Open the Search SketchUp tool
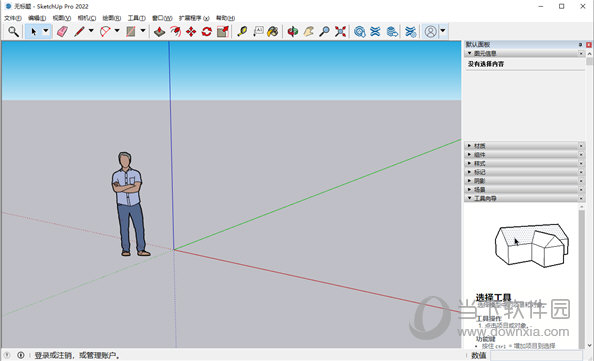This screenshot has width=594, height=361. tap(13, 31)
